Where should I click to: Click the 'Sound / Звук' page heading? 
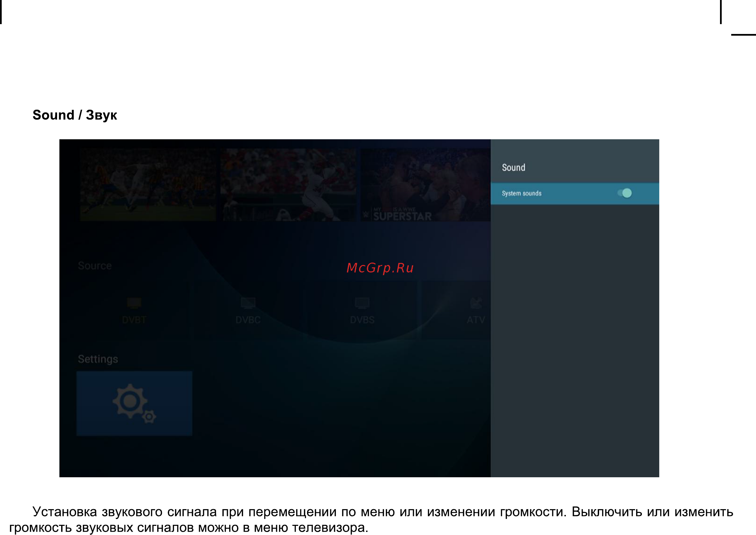(75, 115)
